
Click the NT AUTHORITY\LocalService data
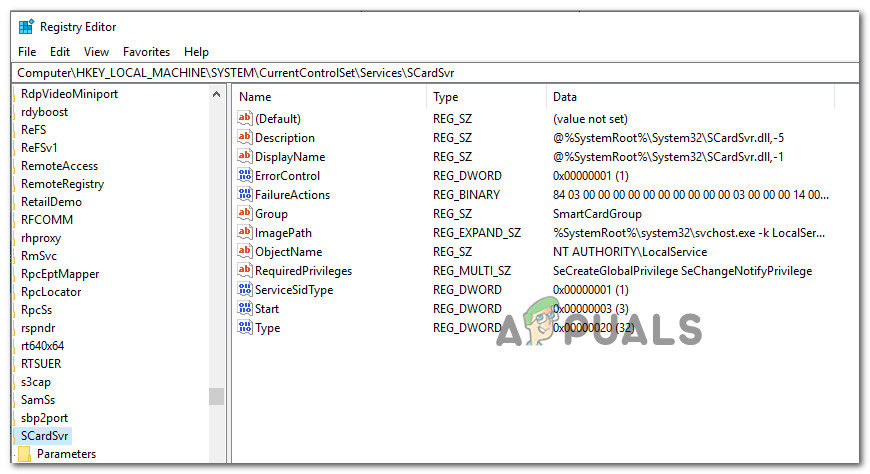630,252
